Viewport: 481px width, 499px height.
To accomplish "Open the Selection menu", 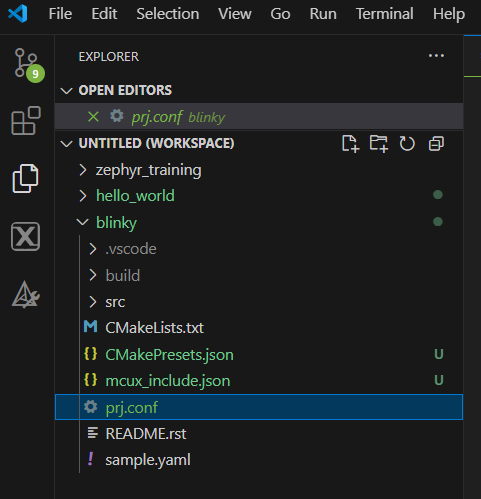I will coord(168,14).
